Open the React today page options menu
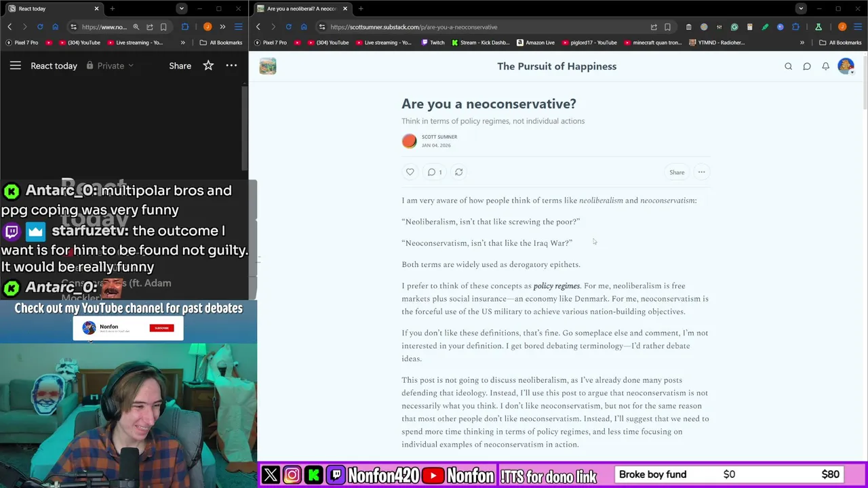This screenshot has width=868, height=488. point(231,66)
